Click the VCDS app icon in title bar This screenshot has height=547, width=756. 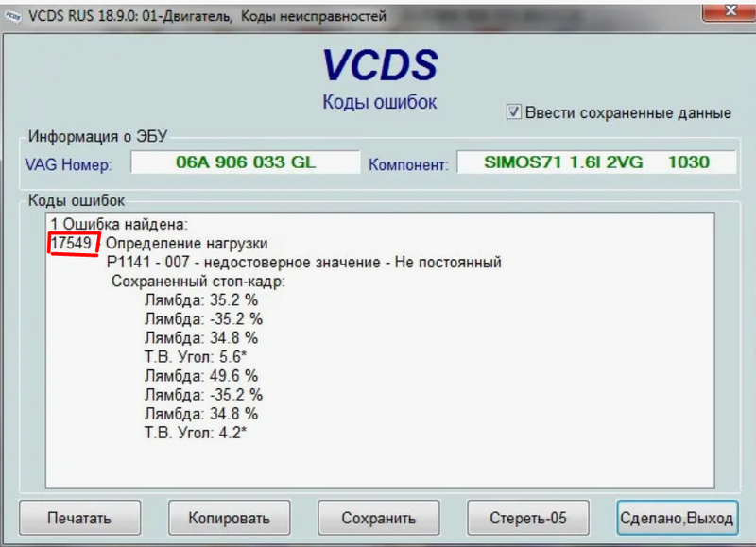pos(12,16)
